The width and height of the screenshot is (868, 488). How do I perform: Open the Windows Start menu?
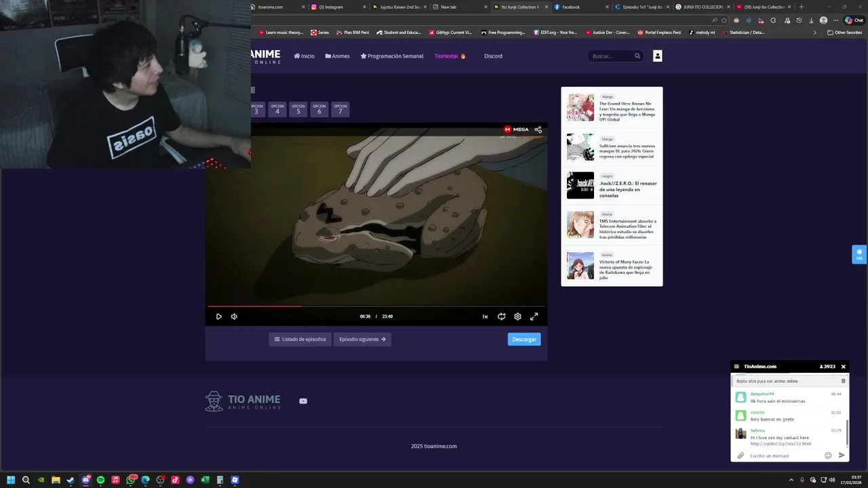click(11, 480)
